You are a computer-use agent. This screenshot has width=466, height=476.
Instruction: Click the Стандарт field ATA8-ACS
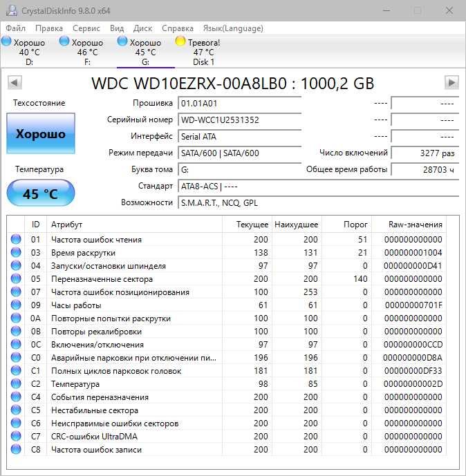[x=318, y=186]
